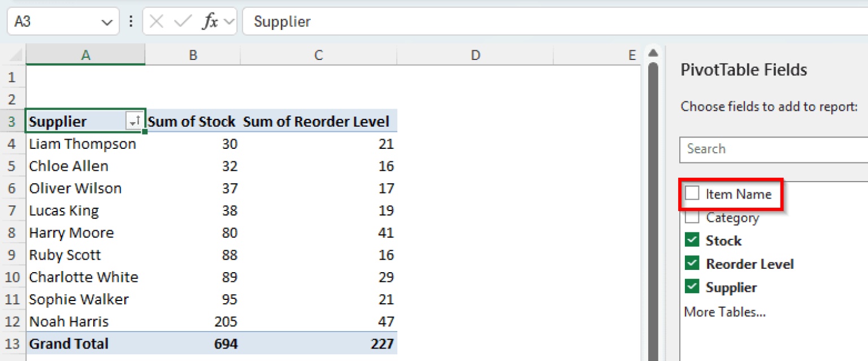This screenshot has height=361, width=868.
Task: Open the Name Box dropdown
Action: point(107,21)
